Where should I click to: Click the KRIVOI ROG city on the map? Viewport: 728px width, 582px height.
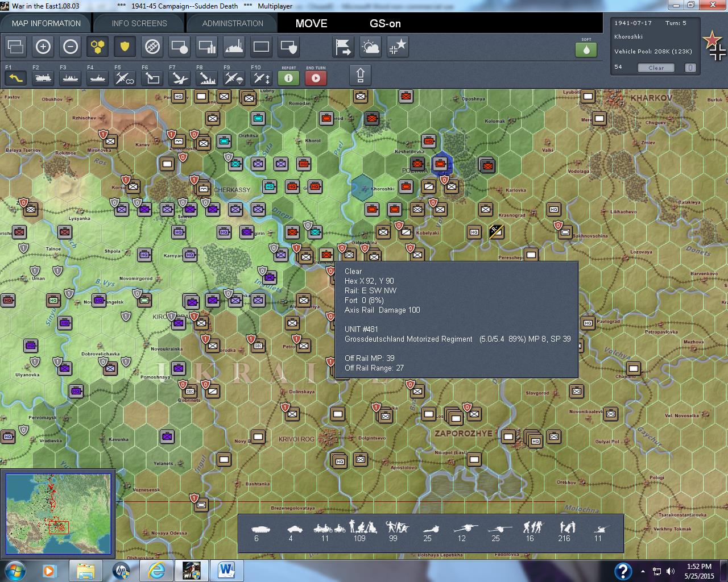point(296,439)
